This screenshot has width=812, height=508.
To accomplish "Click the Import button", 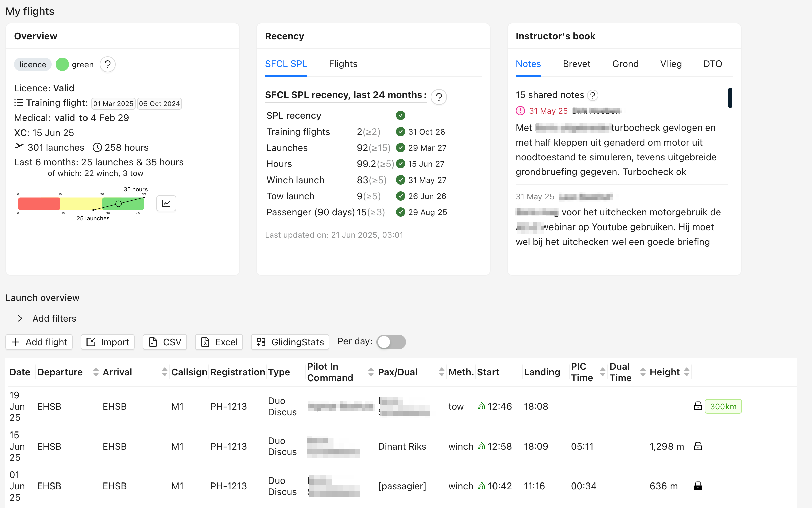I will 108,342.
